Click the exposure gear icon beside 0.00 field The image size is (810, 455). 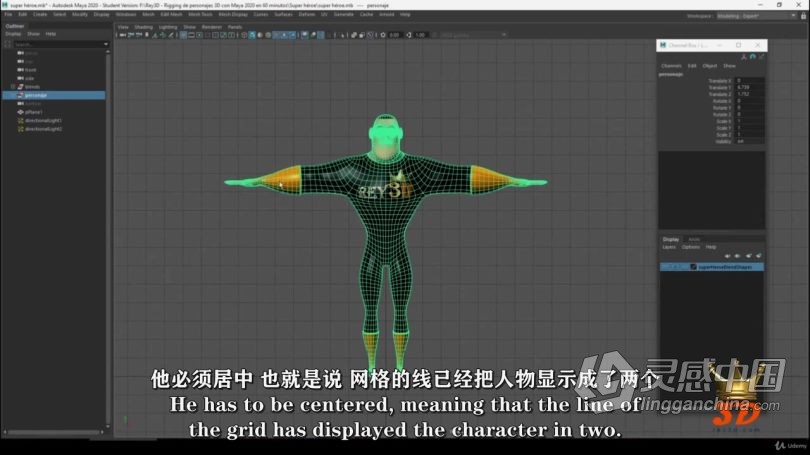(383, 35)
